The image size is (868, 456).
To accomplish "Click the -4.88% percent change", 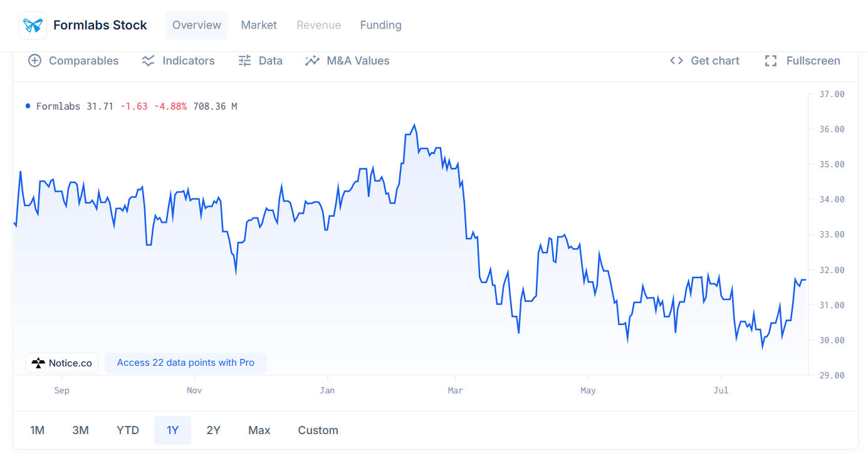I will 170,106.
